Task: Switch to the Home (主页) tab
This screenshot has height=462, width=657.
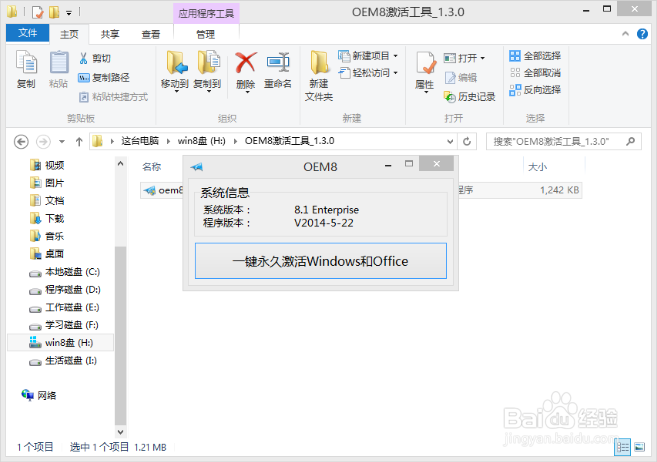Action: (x=69, y=34)
